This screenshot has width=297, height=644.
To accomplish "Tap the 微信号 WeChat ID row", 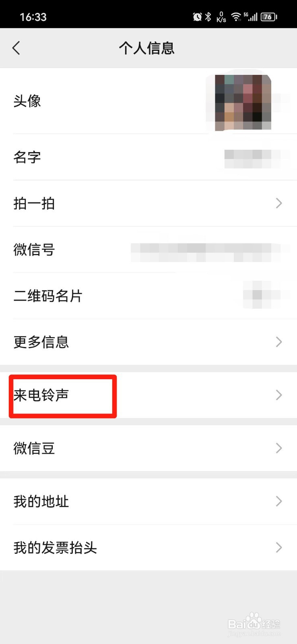I will coord(148,250).
